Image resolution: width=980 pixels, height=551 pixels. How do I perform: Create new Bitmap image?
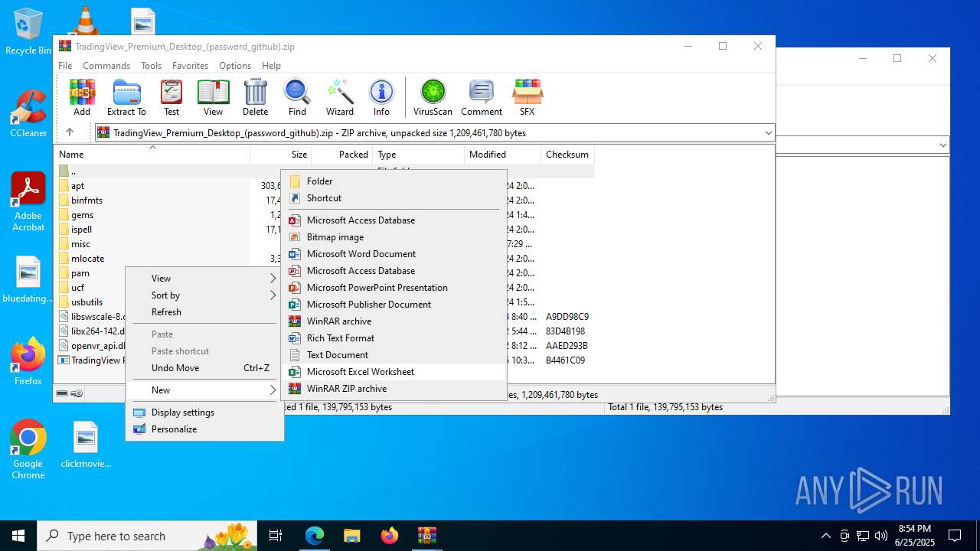point(394,237)
